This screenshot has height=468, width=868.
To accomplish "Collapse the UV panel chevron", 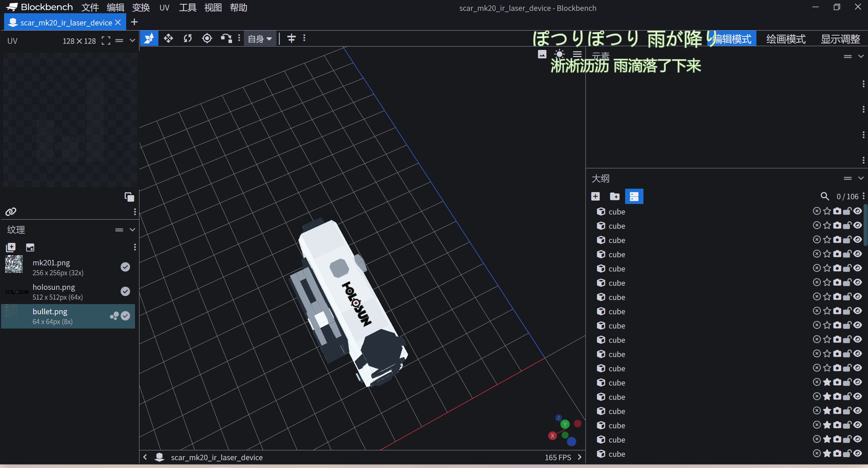I will (x=132, y=41).
